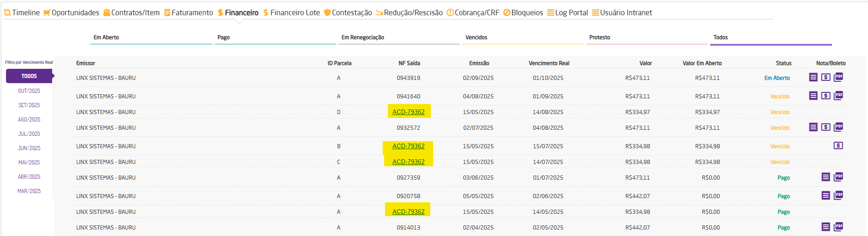Download PDF of NF 0941640
Image resolution: width=868 pixels, height=236 pixels.
(838, 95)
